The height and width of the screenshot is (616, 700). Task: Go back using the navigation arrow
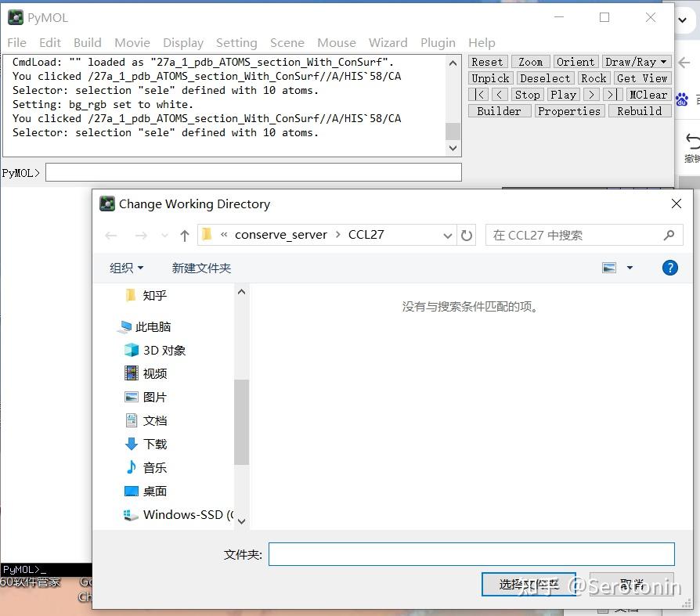coord(110,235)
